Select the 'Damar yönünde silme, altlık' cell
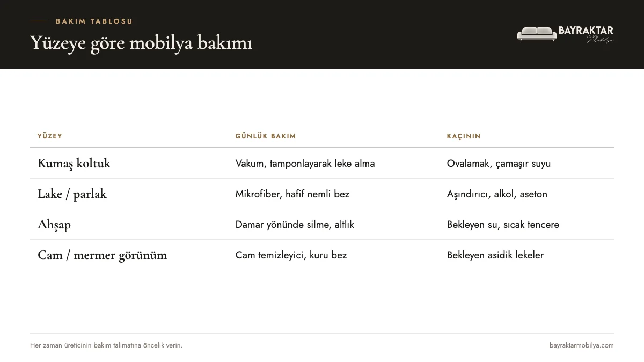This screenshot has width=644, height=362. pos(295,225)
